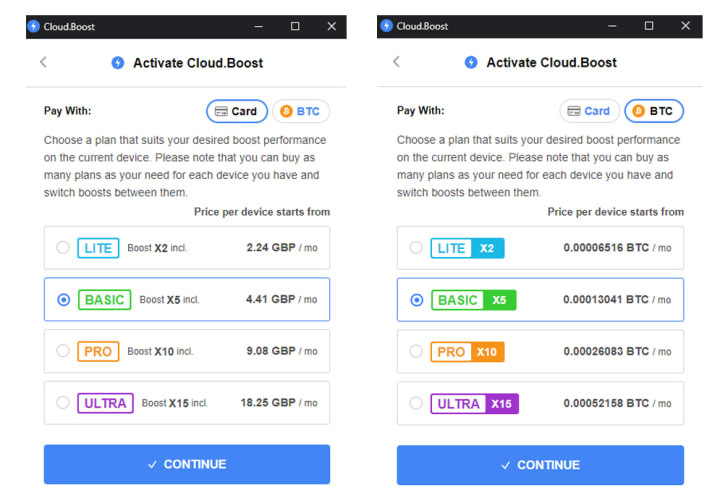Click LITE badge in left window
This screenshot has width=720, height=498.
98,248
